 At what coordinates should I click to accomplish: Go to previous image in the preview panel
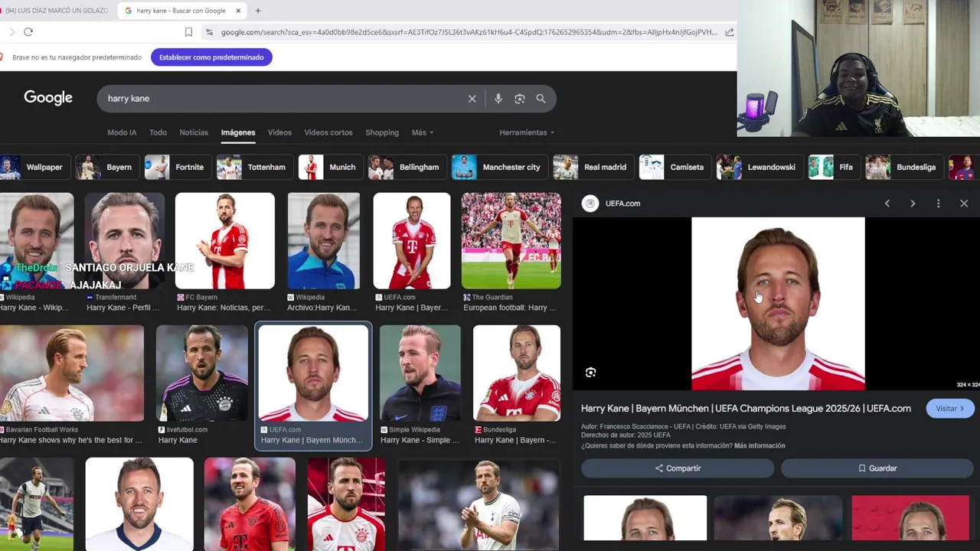tap(887, 204)
